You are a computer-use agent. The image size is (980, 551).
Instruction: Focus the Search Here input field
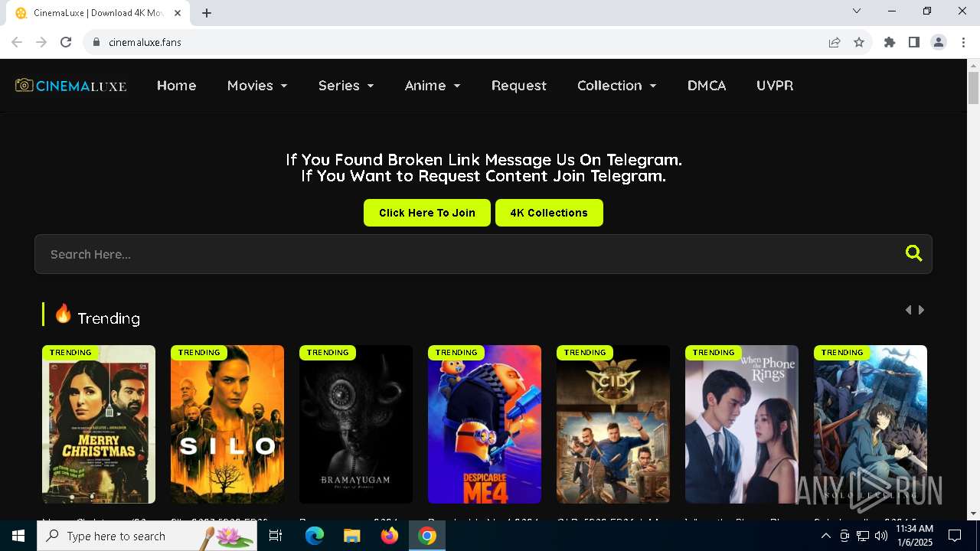click(482, 254)
